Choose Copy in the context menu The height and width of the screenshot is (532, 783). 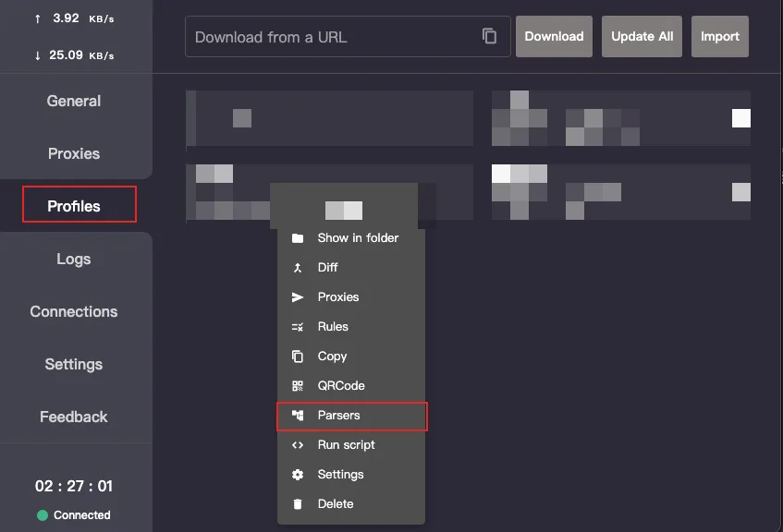coord(351,356)
